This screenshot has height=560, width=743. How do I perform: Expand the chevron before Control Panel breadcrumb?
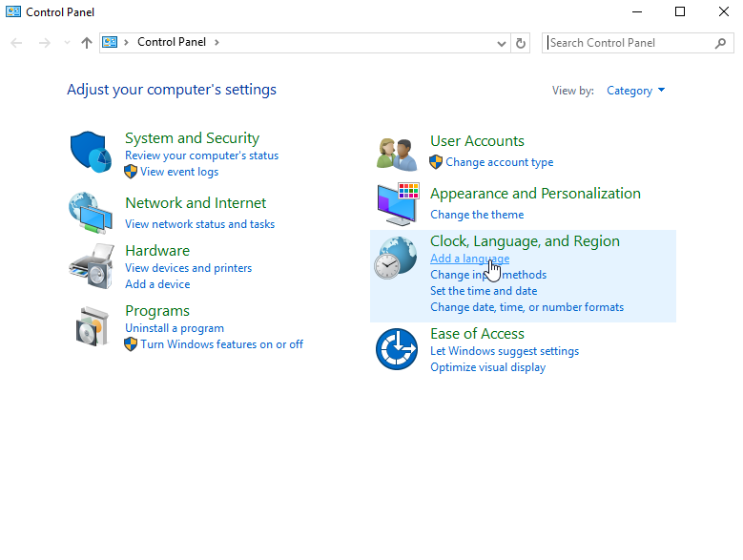click(126, 42)
